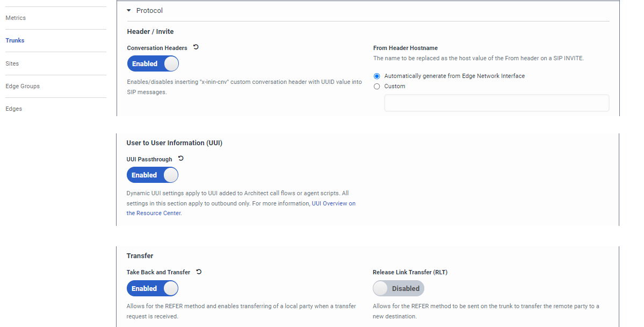This screenshot has width=644, height=327.
Task: Click the Custom hostname text field
Action: (496, 103)
